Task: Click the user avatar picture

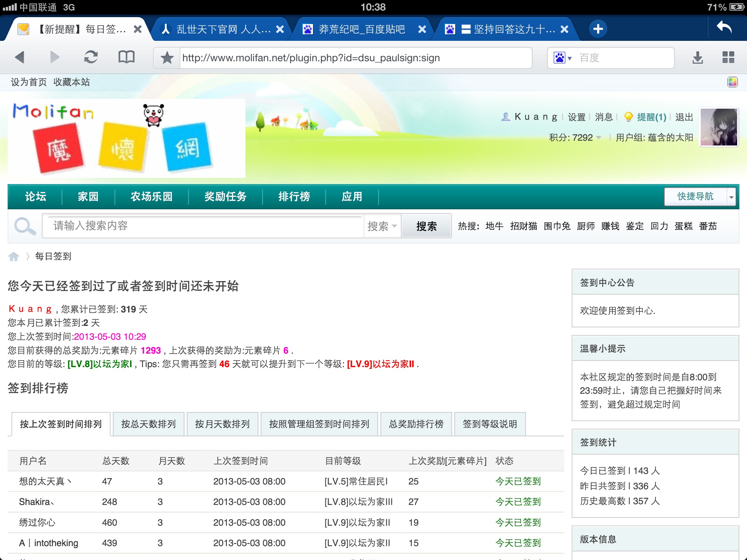Action: click(719, 127)
